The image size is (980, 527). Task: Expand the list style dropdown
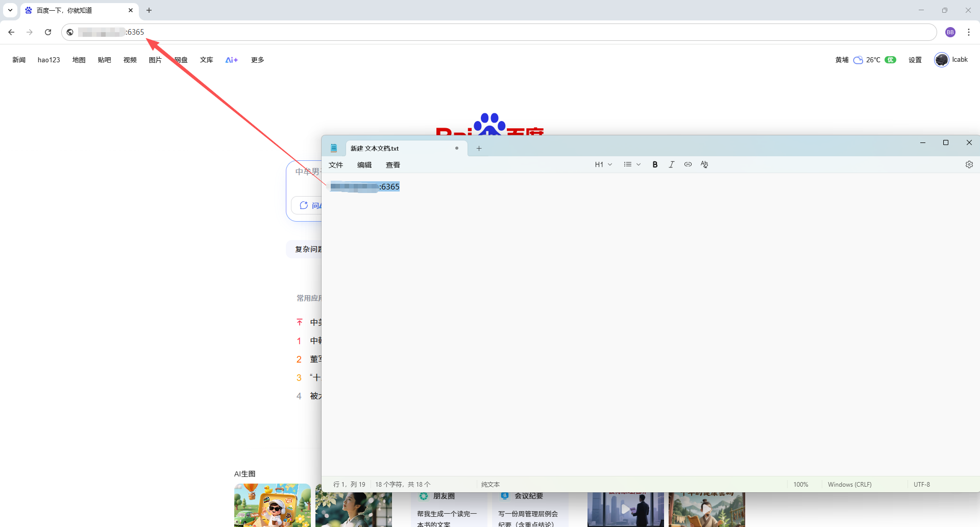tap(632, 164)
